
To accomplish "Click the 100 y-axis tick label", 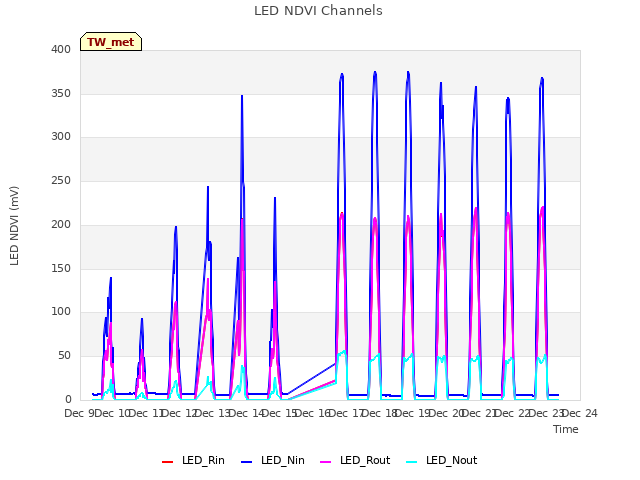I will [x=61, y=312].
